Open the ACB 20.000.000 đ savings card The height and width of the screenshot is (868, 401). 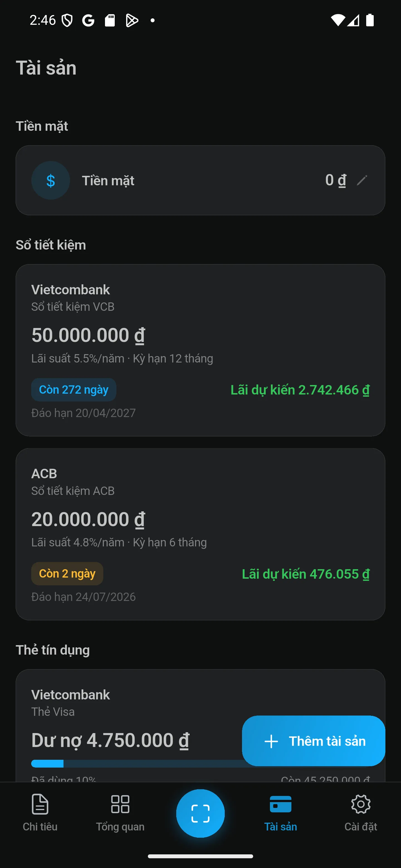click(200, 534)
